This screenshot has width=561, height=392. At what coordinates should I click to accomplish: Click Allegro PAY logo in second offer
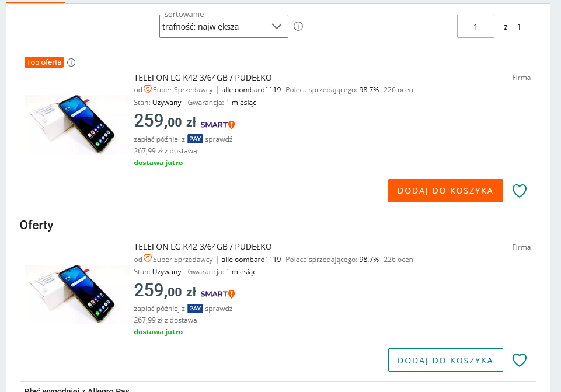click(x=195, y=309)
